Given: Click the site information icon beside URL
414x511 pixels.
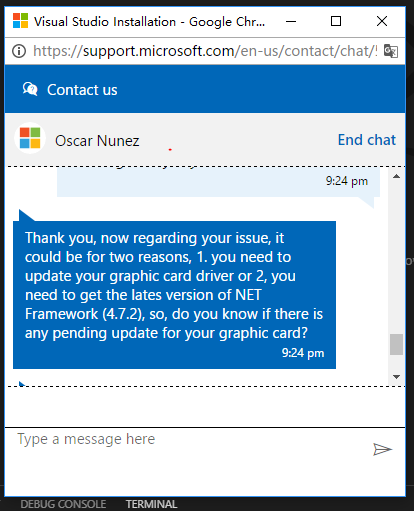Looking at the screenshot, I should click(x=19, y=51).
